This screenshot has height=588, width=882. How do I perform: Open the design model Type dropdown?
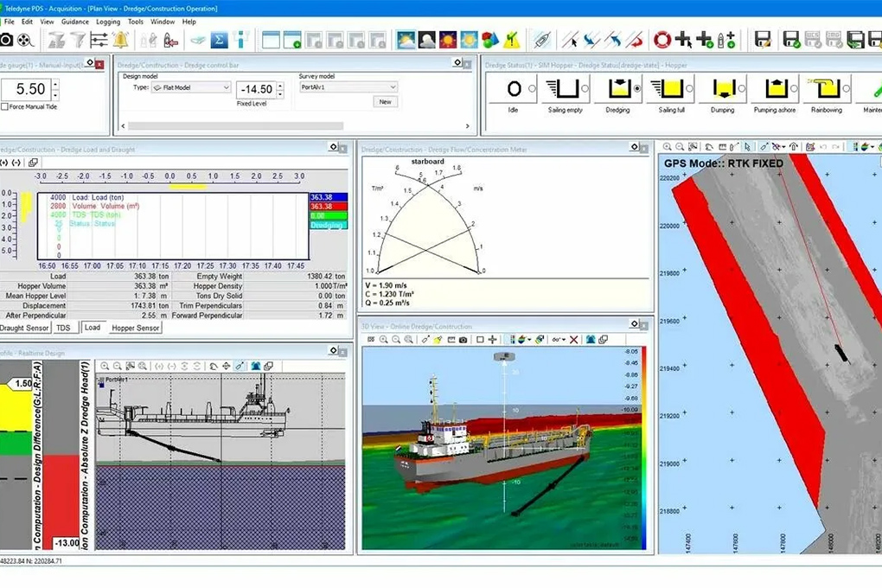226,87
